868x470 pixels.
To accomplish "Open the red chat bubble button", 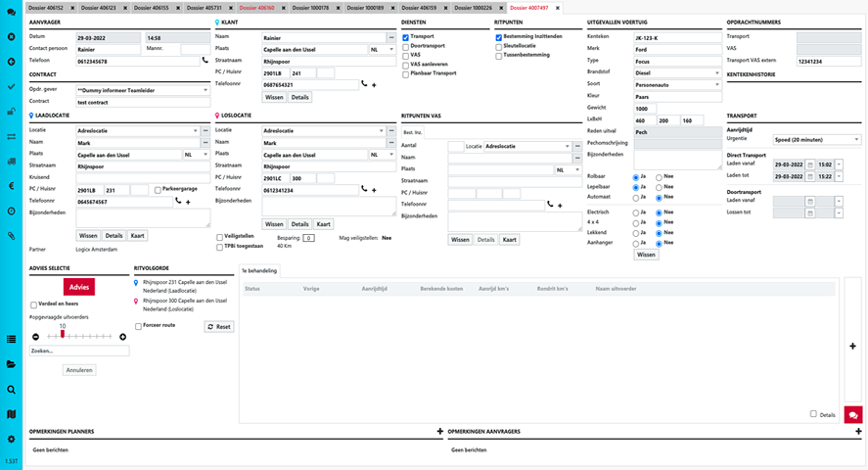I will pos(853,414).
